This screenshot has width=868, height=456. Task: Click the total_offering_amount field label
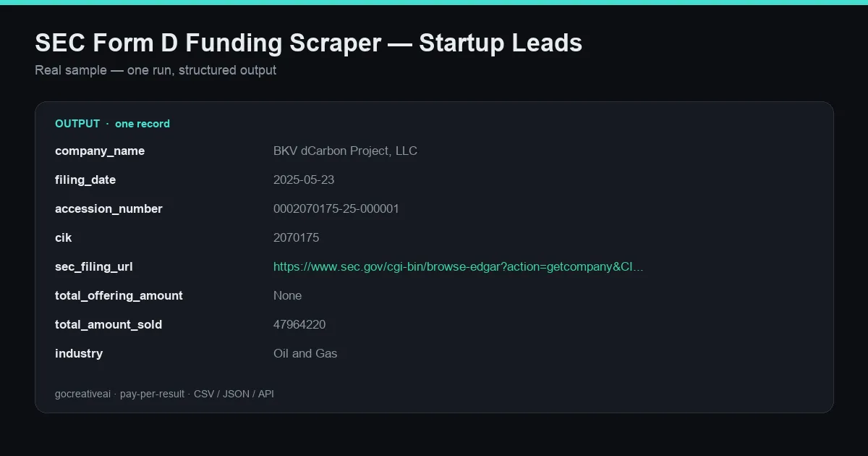(x=119, y=295)
